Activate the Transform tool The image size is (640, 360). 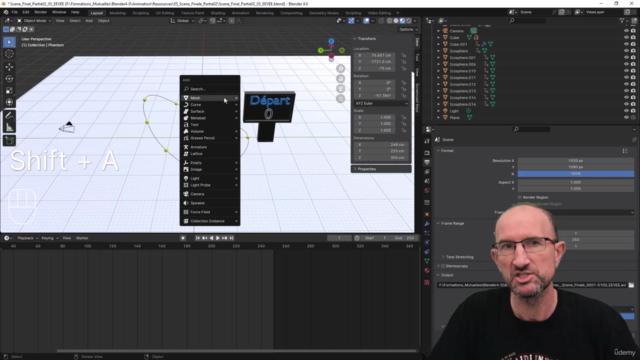[x=9, y=102]
